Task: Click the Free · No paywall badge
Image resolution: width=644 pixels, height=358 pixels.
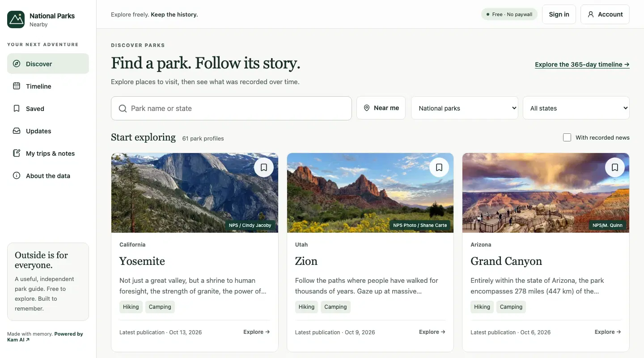Action: pyautogui.click(x=509, y=14)
